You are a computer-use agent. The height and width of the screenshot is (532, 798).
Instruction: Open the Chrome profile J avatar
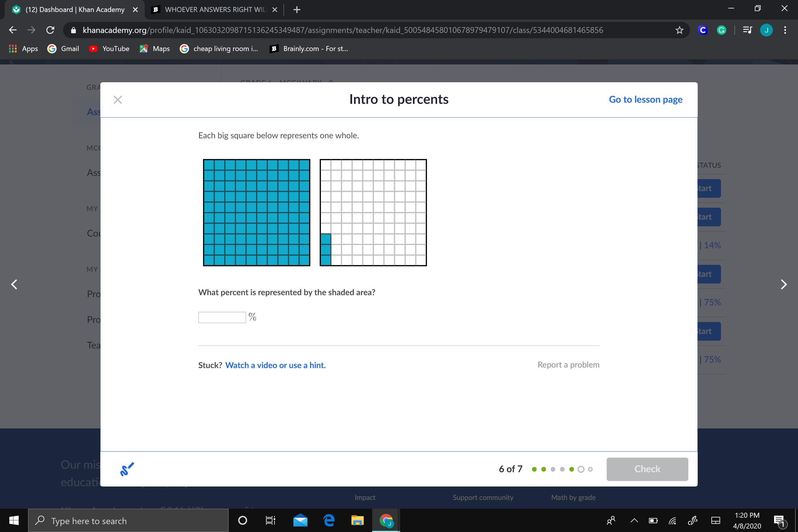tap(766, 30)
